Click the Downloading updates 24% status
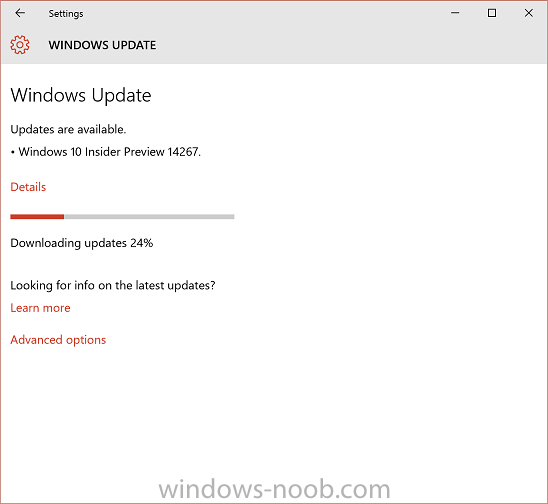The height and width of the screenshot is (504, 548). pos(82,243)
